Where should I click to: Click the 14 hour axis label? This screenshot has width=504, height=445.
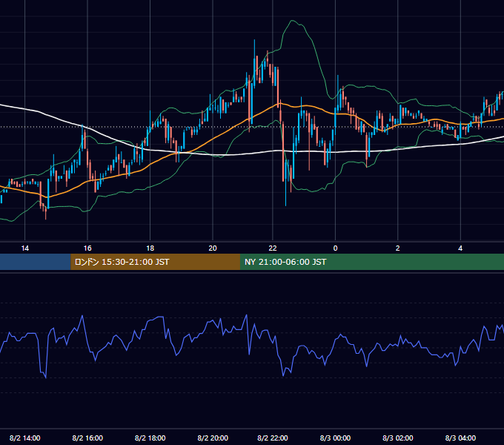(x=24, y=248)
